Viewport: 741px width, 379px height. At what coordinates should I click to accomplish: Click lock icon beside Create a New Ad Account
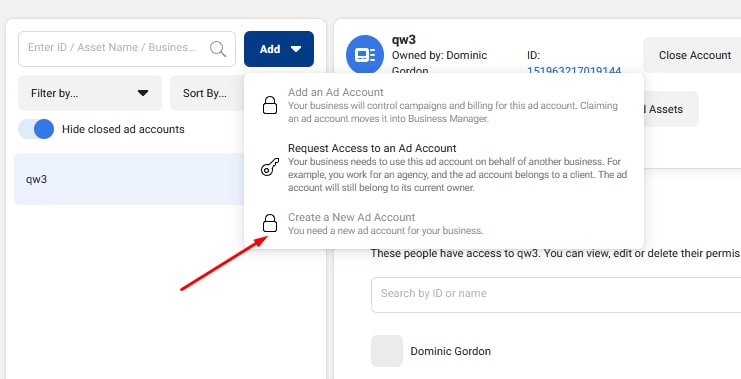270,223
